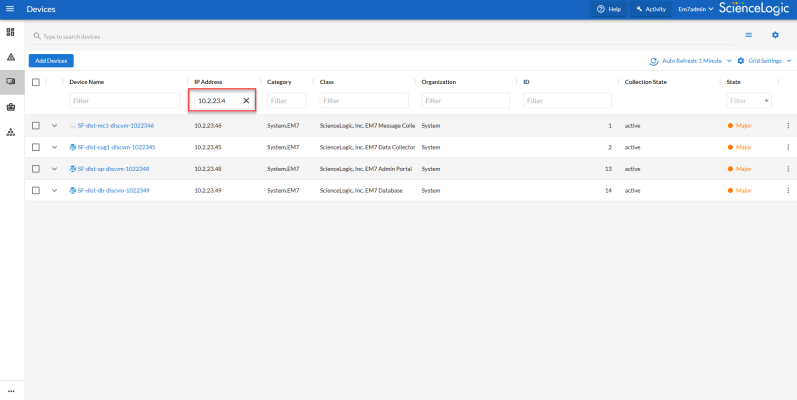Click device icon beside SF-dist-db-discvm-1022349
The image size is (797, 400).
tap(73, 191)
